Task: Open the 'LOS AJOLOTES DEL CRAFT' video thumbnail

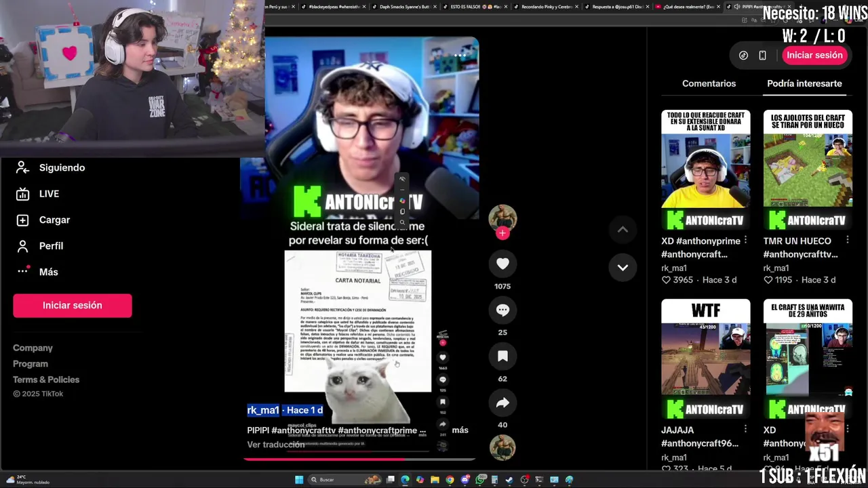Action: point(808,171)
